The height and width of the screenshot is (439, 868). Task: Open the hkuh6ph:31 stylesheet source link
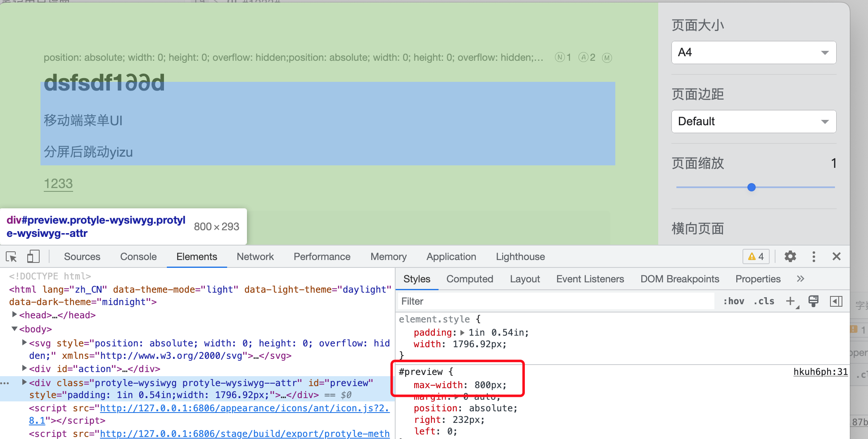[x=821, y=372]
